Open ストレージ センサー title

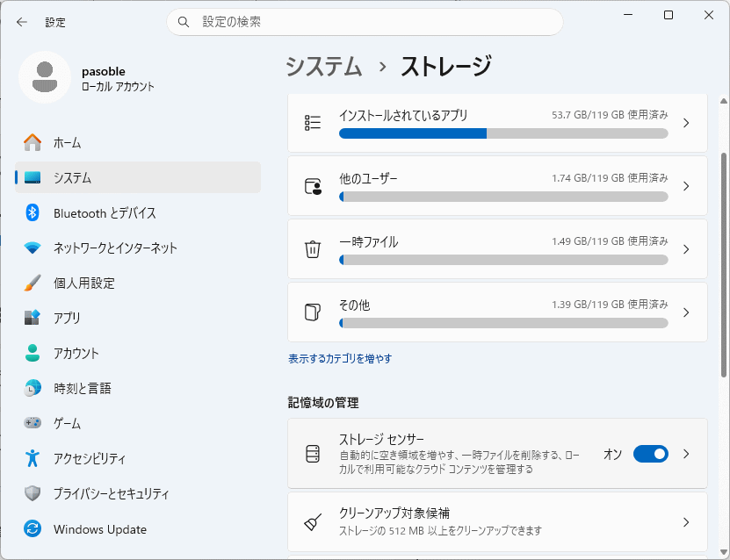381,439
